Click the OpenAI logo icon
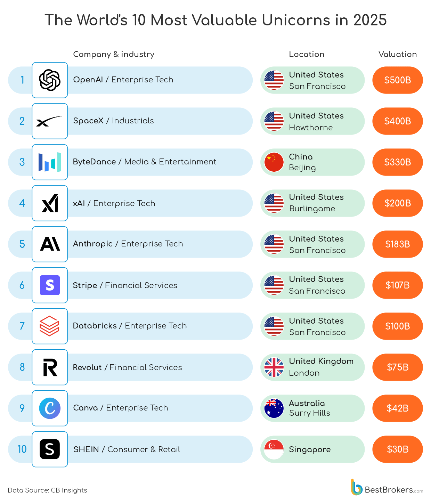The image size is (431, 504). [x=50, y=80]
